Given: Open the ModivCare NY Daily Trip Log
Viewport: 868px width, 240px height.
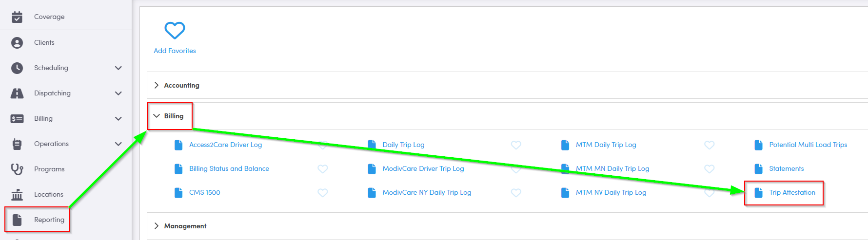Looking at the screenshot, I should [x=427, y=193].
